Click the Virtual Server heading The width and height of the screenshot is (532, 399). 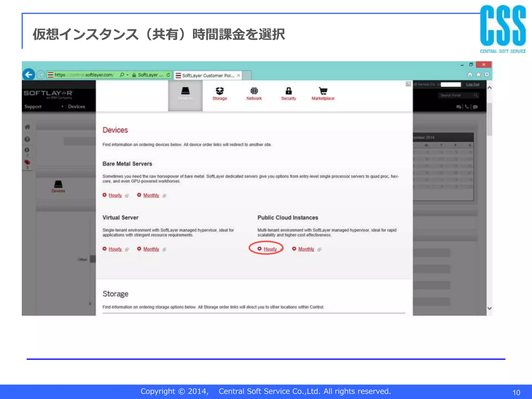120,218
